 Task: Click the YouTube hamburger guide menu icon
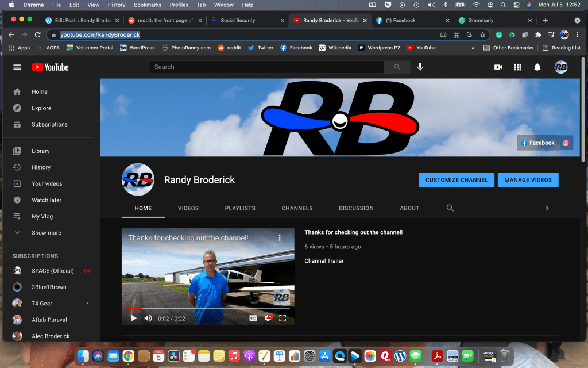point(17,67)
